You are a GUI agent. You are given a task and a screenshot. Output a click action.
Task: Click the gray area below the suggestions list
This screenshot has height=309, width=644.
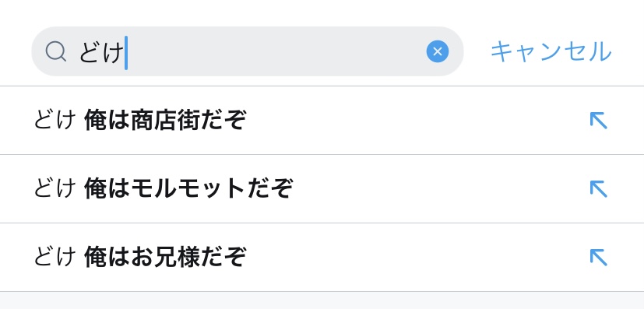(x=322, y=300)
